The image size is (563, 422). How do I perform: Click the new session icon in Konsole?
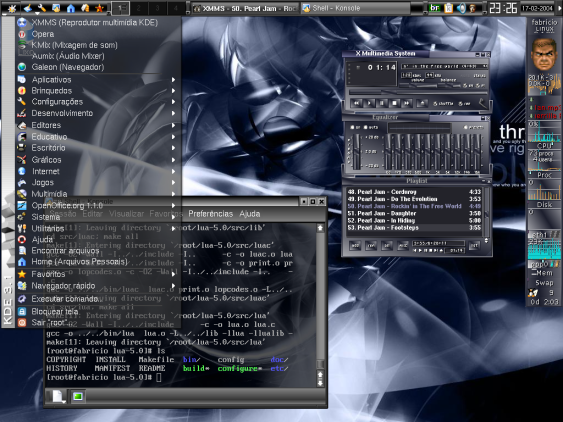(58, 396)
